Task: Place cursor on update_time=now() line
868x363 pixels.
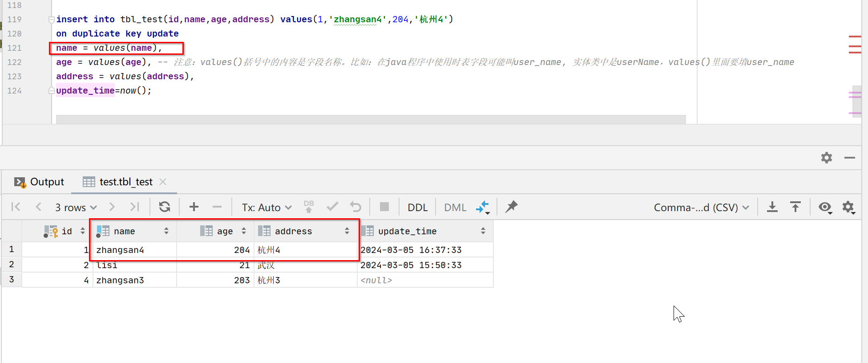Action: 104,90
